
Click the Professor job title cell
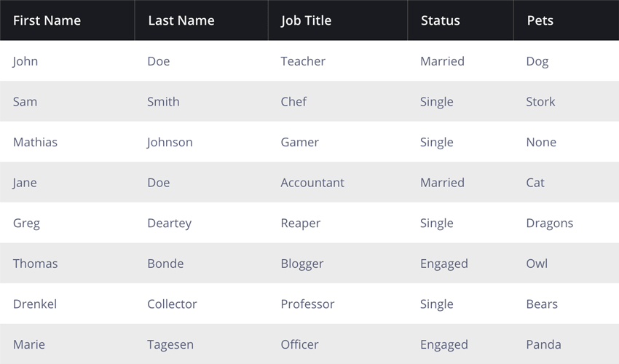[337, 304]
